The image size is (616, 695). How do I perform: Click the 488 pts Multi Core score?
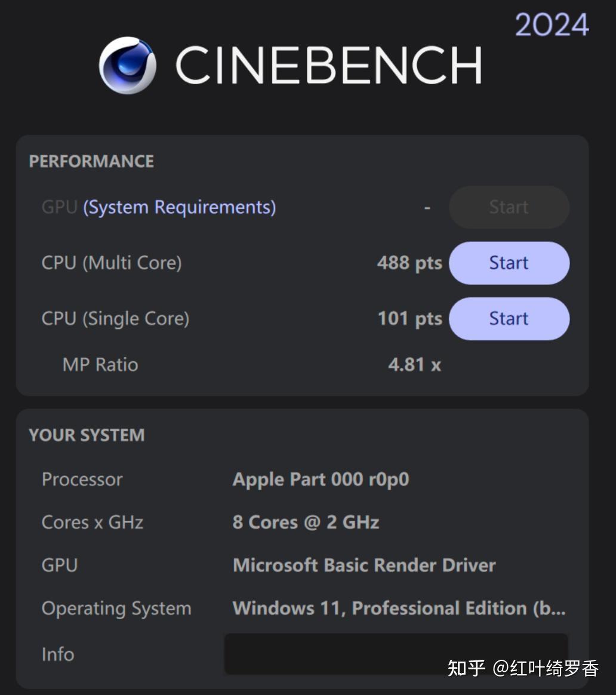point(409,263)
